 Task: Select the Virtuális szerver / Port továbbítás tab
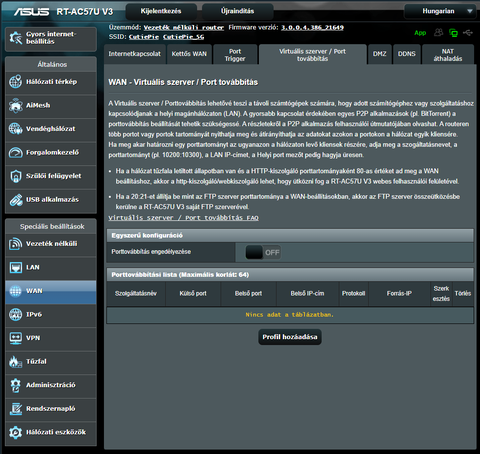[x=312, y=55]
